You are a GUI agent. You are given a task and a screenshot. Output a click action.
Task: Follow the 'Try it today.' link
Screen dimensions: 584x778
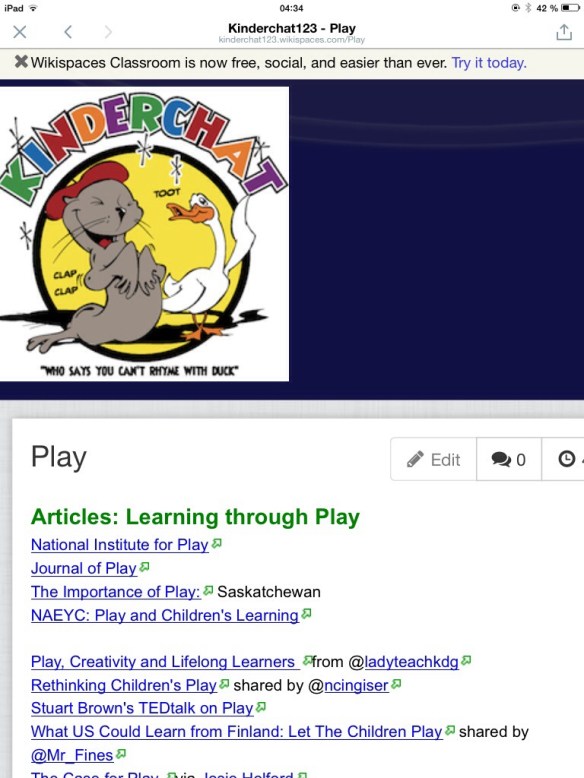point(489,63)
